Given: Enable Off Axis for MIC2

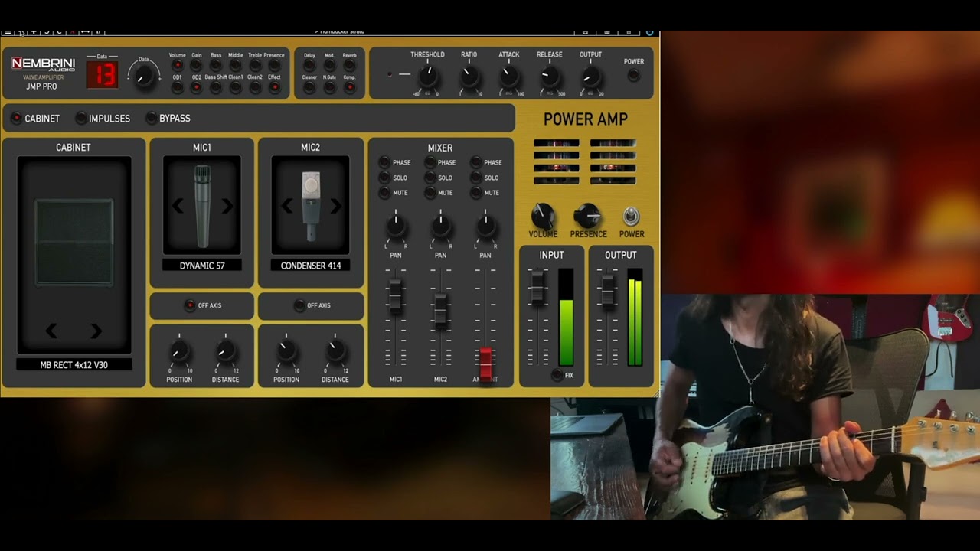Looking at the screenshot, I should (299, 305).
